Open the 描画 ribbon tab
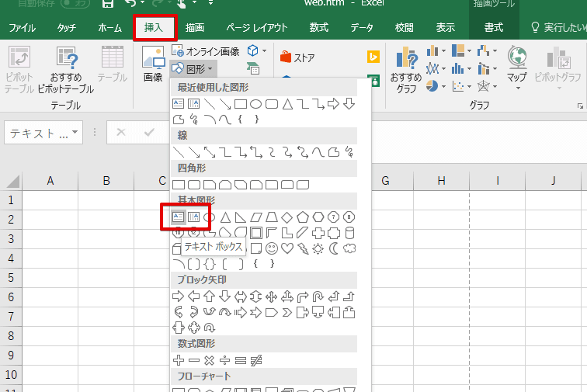587x392 pixels. point(195,27)
